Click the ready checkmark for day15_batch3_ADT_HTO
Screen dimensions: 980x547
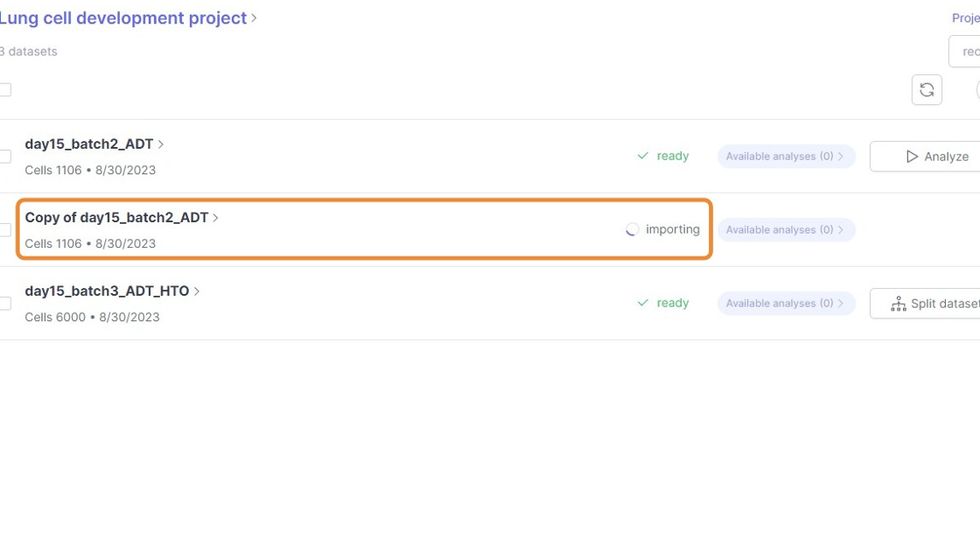(x=643, y=303)
